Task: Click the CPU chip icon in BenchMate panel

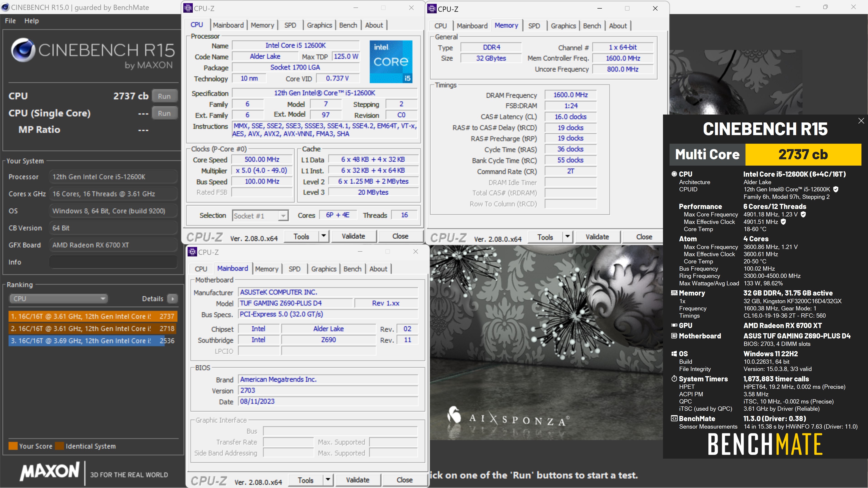Action: pos(674,174)
